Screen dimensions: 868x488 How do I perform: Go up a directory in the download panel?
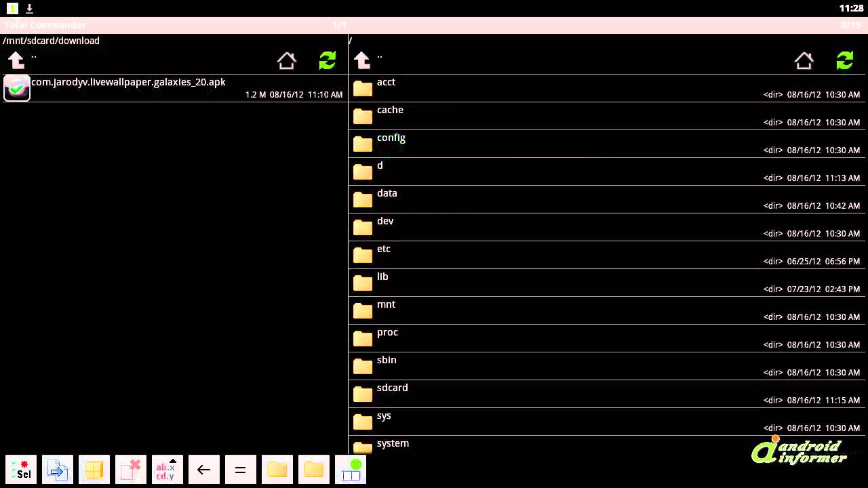[x=16, y=60]
